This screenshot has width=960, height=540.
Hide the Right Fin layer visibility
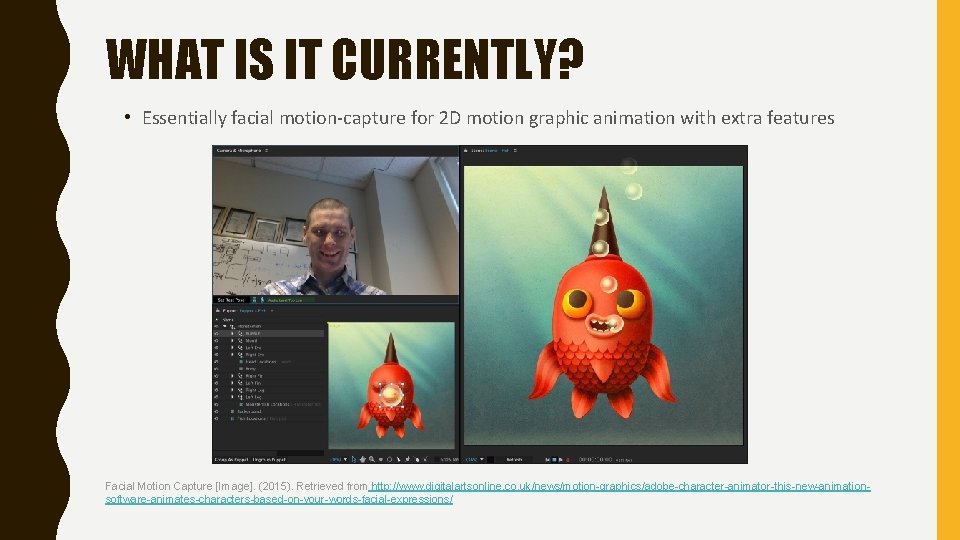tap(216, 376)
